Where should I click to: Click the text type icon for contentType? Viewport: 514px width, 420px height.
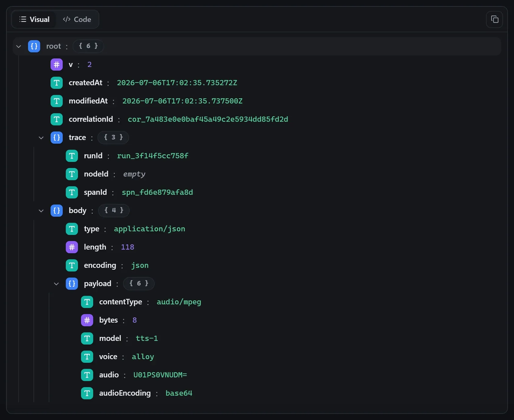click(x=87, y=302)
